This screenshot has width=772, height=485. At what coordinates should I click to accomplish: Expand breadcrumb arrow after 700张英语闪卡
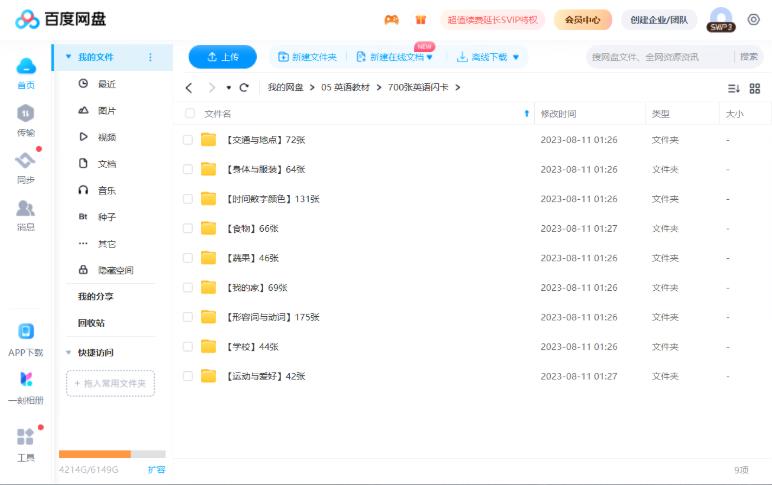(458, 87)
